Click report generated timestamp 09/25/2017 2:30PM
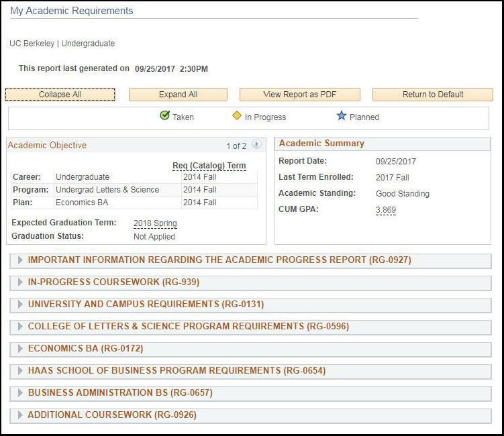Image resolution: width=504 pixels, height=436 pixels. tap(171, 69)
